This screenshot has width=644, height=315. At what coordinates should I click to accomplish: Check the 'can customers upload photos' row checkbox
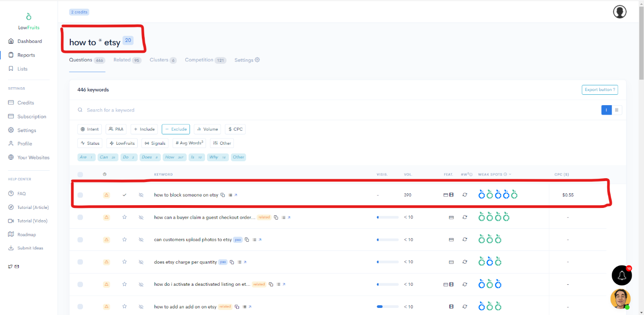pyautogui.click(x=80, y=240)
